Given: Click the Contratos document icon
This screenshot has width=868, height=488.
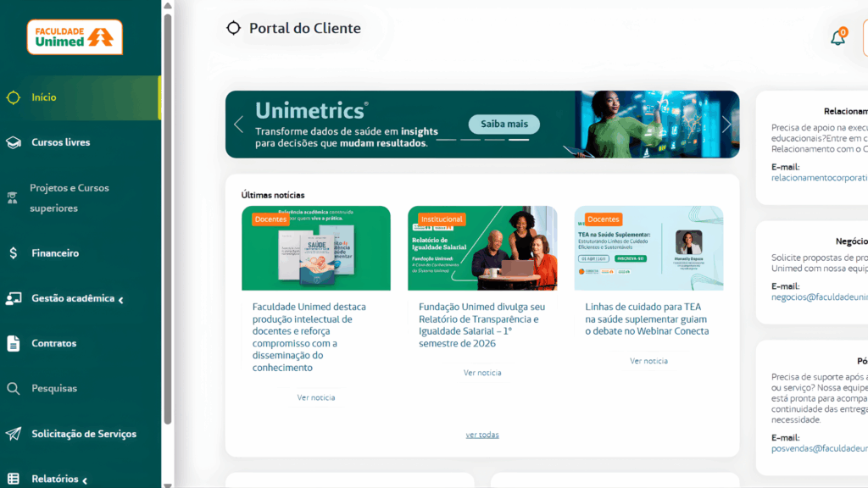Looking at the screenshot, I should 14,344.
